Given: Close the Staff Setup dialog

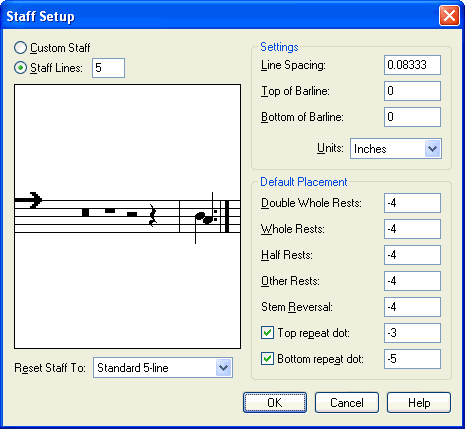Looking at the screenshot, I should coord(449,16).
